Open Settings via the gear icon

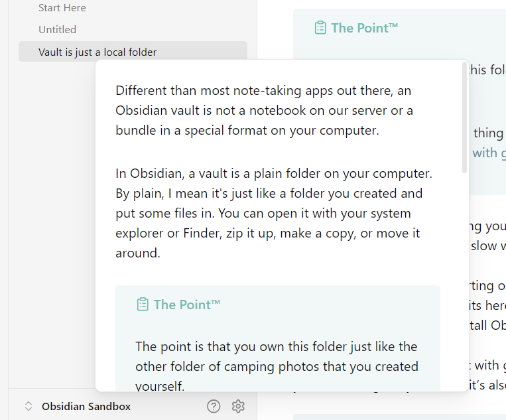click(238, 406)
